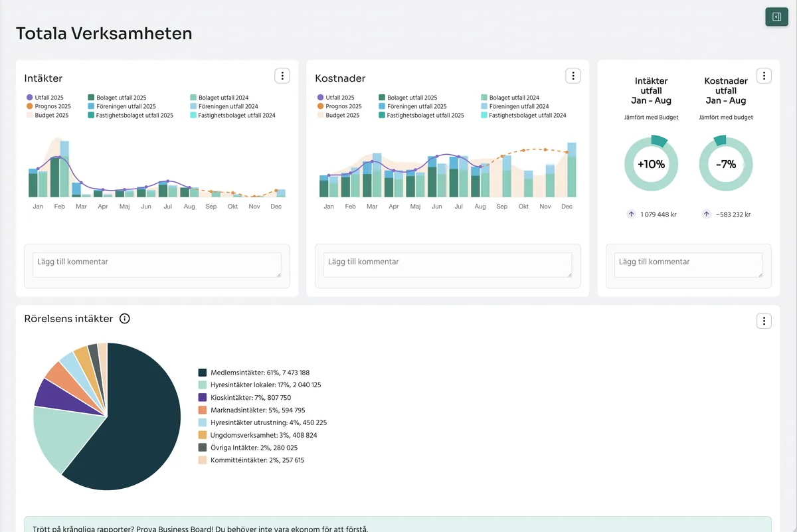Toggle Bolaget utfall 2024 in Intäkter legend

point(219,98)
